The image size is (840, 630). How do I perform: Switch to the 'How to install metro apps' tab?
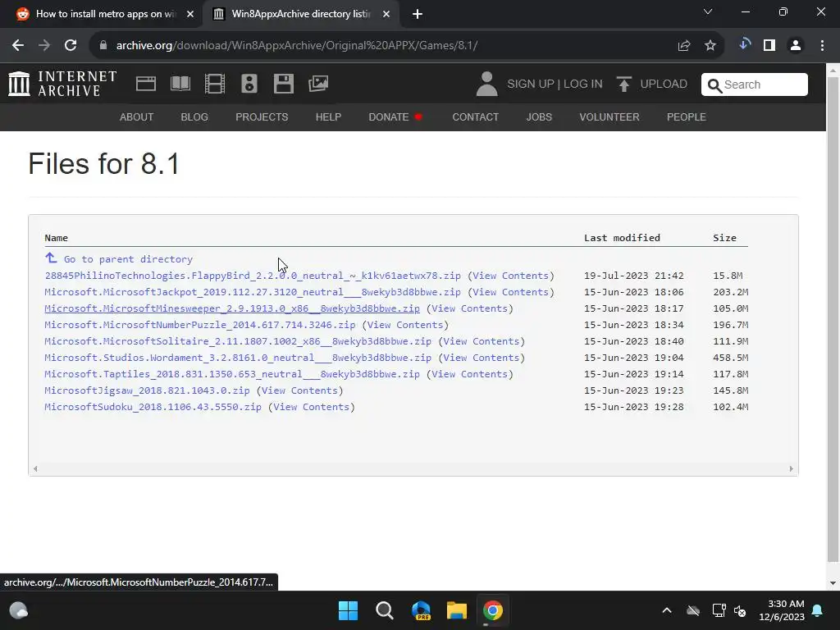[x=106, y=14]
